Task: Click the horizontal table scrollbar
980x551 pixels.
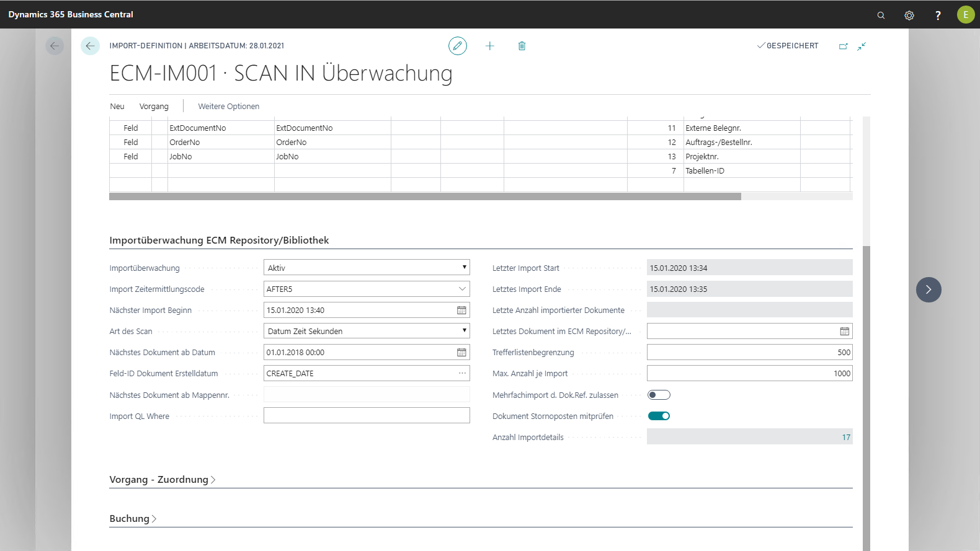Action: pyautogui.click(x=425, y=196)
